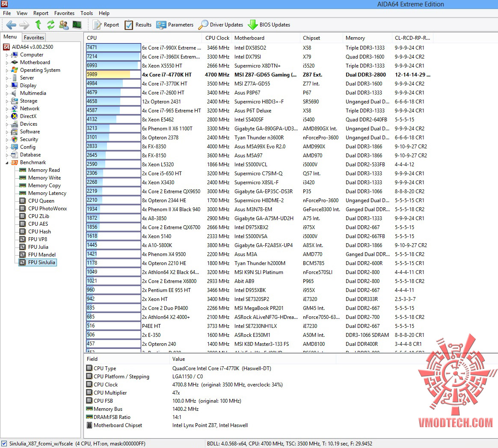Toggle the SinJulia_X87_fcomi_w/fscale checkbox

coord(4,444)
